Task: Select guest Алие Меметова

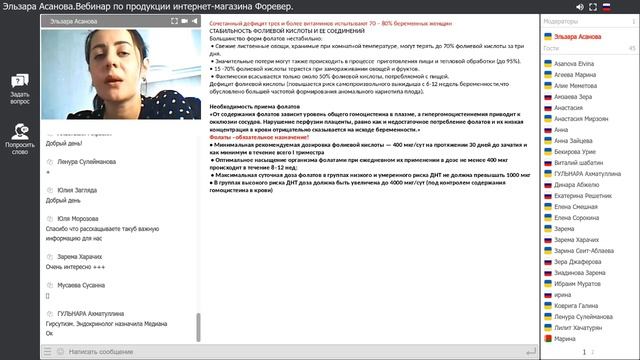Action: [x=575, y=86]
